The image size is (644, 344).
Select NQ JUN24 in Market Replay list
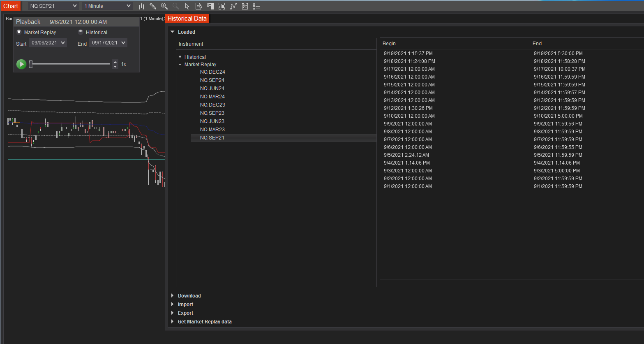(x=212, y=88)
